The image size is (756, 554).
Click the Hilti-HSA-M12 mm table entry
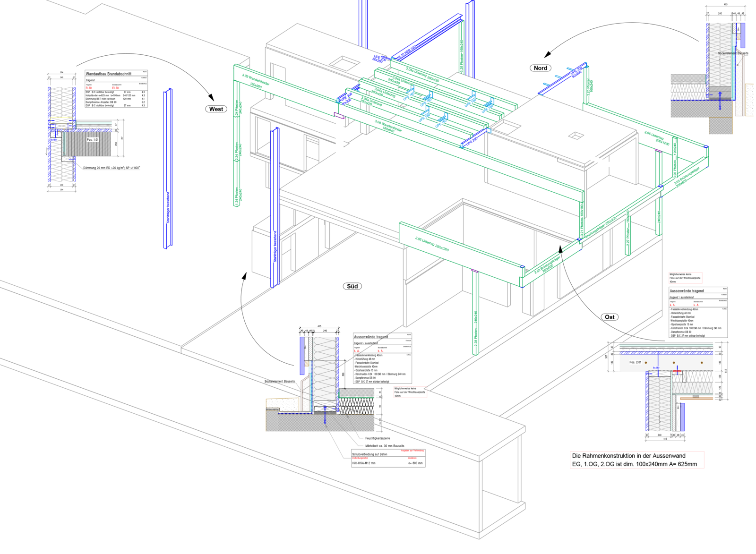[x=364, y=463]
